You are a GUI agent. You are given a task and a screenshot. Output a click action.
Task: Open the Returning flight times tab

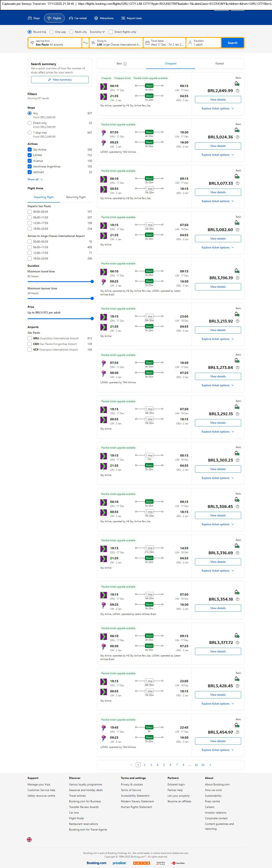pyautogui.click(x=76, y=197)
